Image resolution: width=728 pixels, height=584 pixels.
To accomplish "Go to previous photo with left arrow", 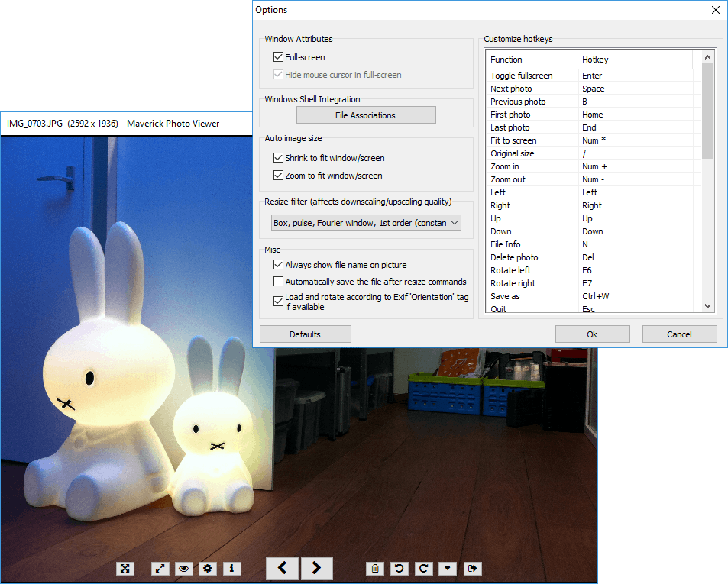I will 282,567.
